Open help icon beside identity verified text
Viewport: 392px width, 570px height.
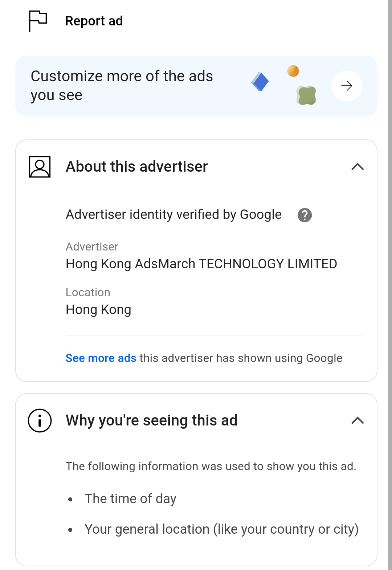(305, 215)
